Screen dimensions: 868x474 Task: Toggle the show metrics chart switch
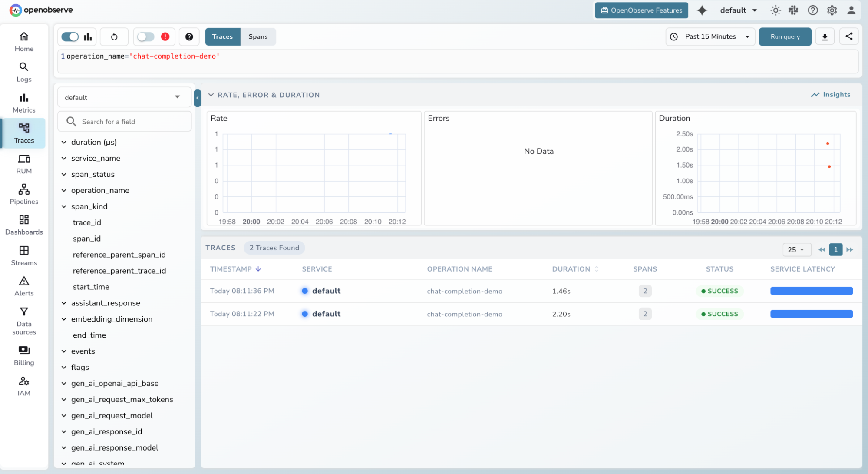click(x=70, y=36)
